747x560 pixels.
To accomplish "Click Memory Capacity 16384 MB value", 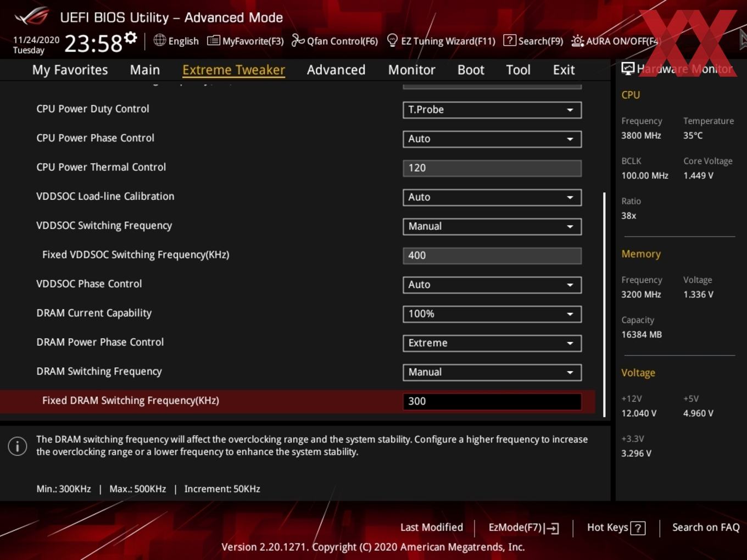I will coord(642,334).
